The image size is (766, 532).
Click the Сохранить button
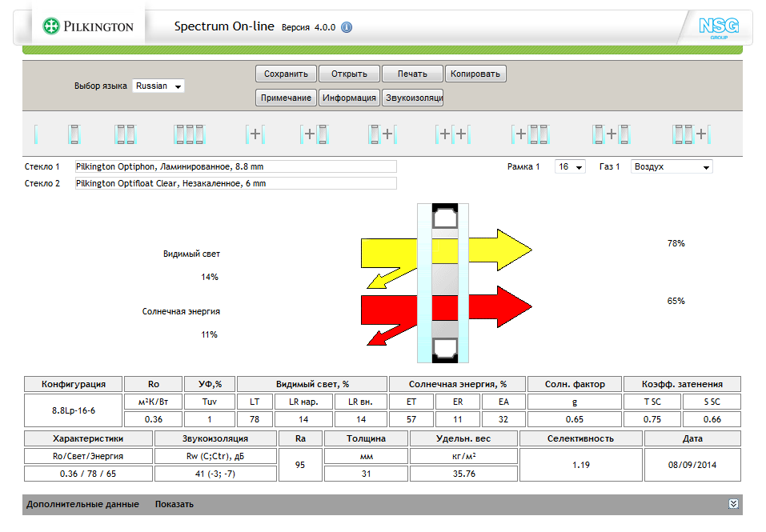coord(286,74)
